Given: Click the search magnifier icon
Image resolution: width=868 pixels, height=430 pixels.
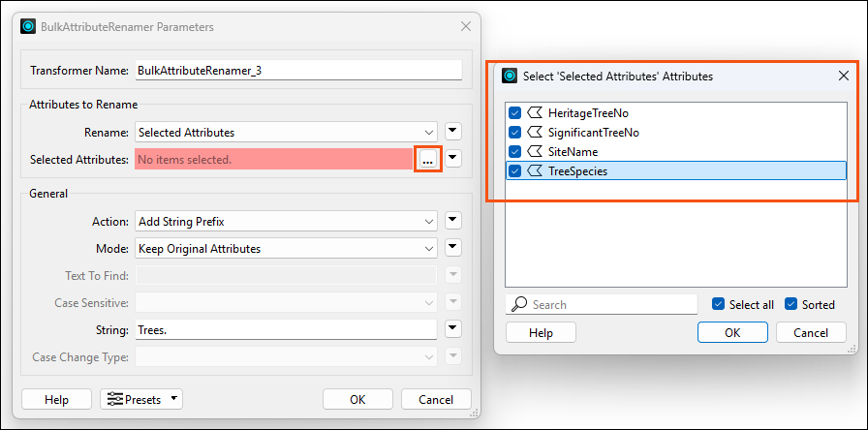Looking at the screenshot, I should tap(518, 304).
